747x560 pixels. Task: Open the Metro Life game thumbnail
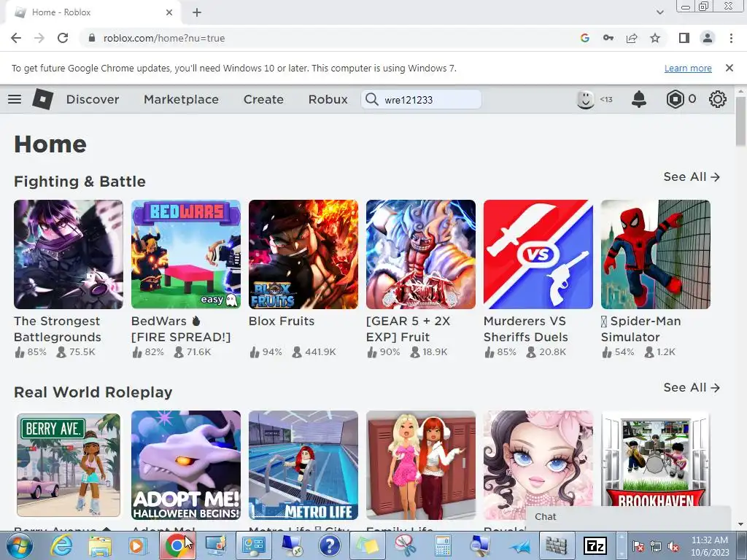point(303,465)
